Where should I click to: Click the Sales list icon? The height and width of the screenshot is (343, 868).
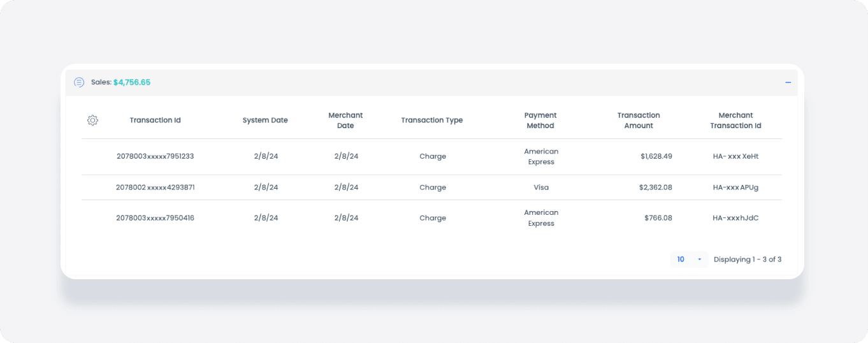[x=79, y=82]
